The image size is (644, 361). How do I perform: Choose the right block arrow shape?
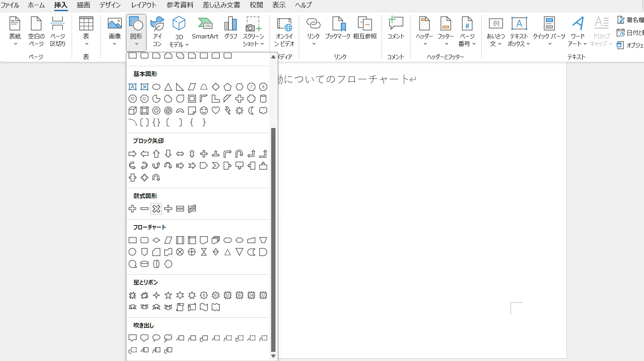133,154
